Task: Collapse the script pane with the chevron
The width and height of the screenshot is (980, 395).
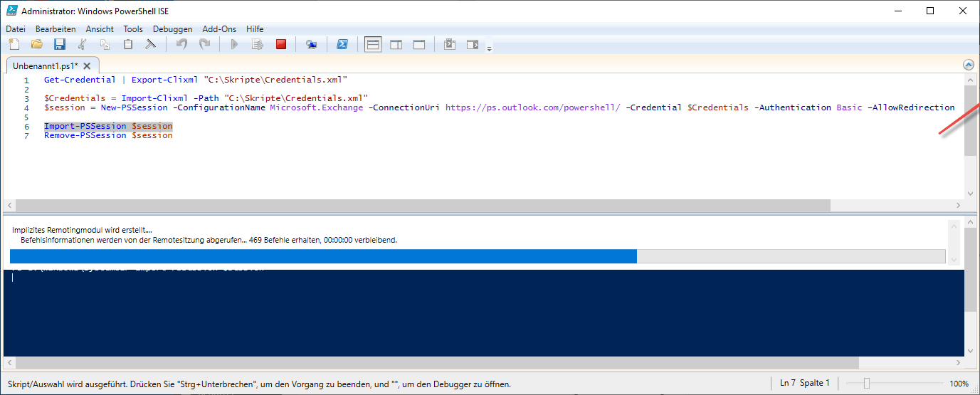Action: tap(968, 65)
